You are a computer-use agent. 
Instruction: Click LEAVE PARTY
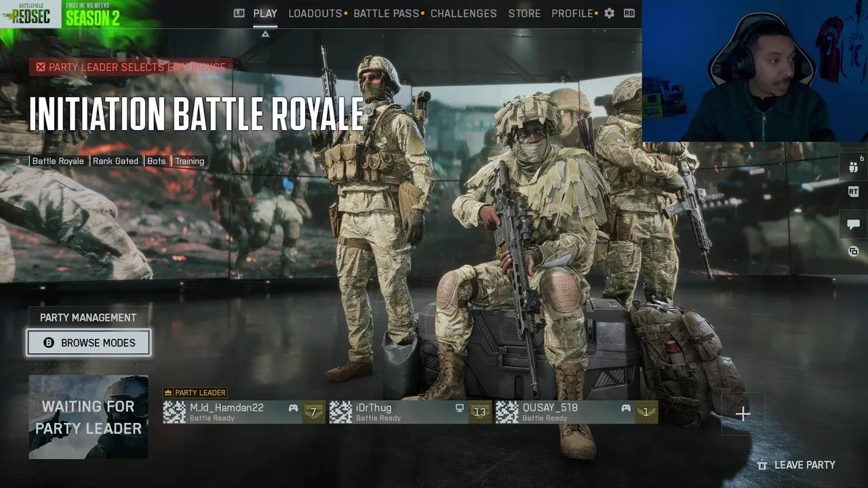[805, 465]
